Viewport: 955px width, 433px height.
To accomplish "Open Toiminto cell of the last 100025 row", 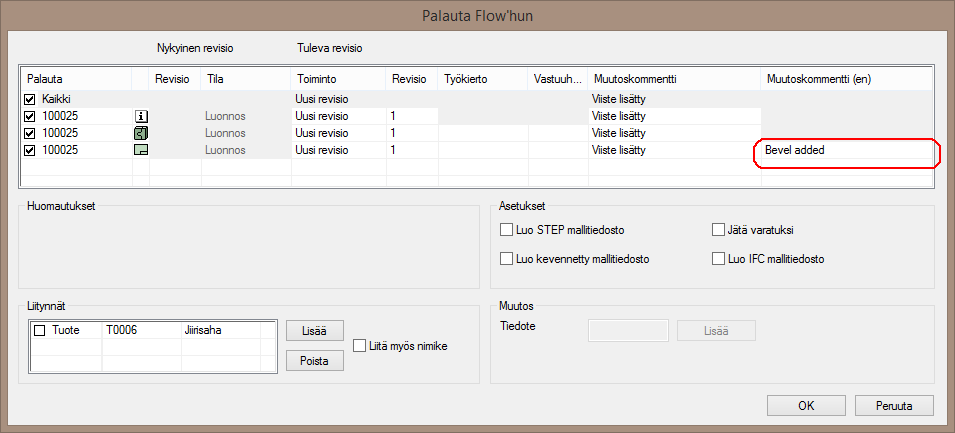I will point(337,150).
